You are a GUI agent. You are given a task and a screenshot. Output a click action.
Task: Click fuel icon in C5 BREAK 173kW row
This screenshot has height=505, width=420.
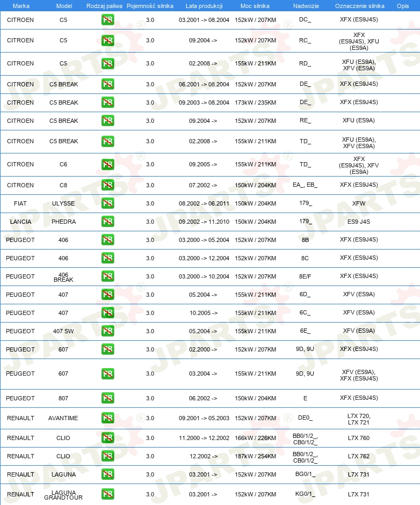107,103
